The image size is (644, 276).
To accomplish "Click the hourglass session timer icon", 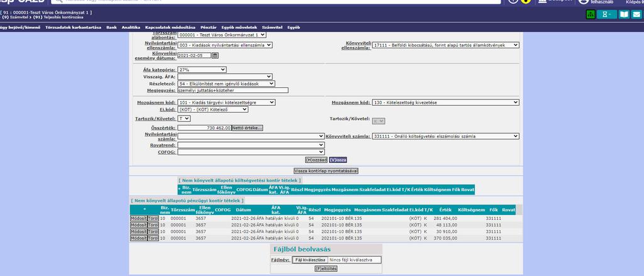I will [607, 14].
